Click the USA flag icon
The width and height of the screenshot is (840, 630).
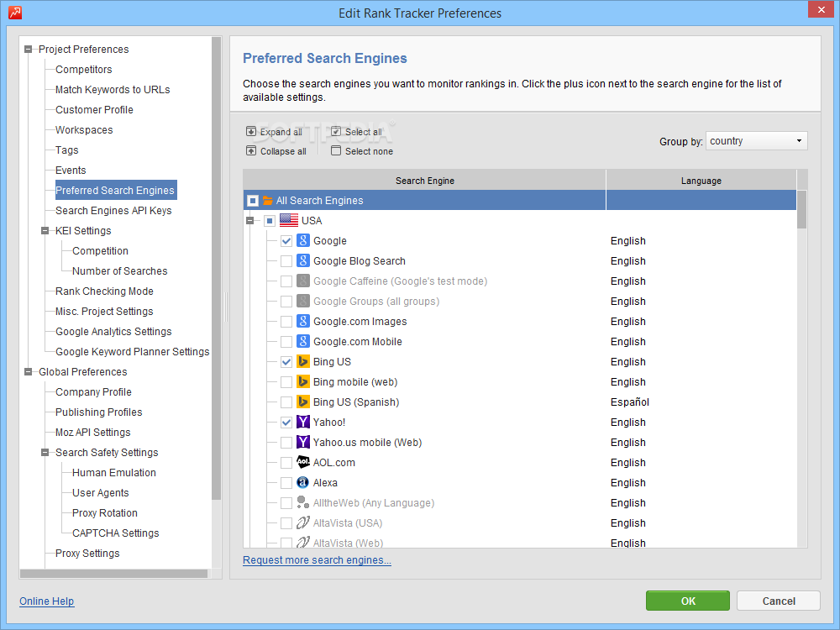tap(289, 221)
